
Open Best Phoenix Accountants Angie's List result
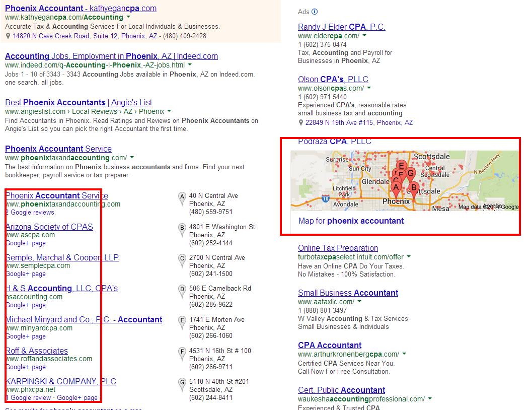coord(79,102)
